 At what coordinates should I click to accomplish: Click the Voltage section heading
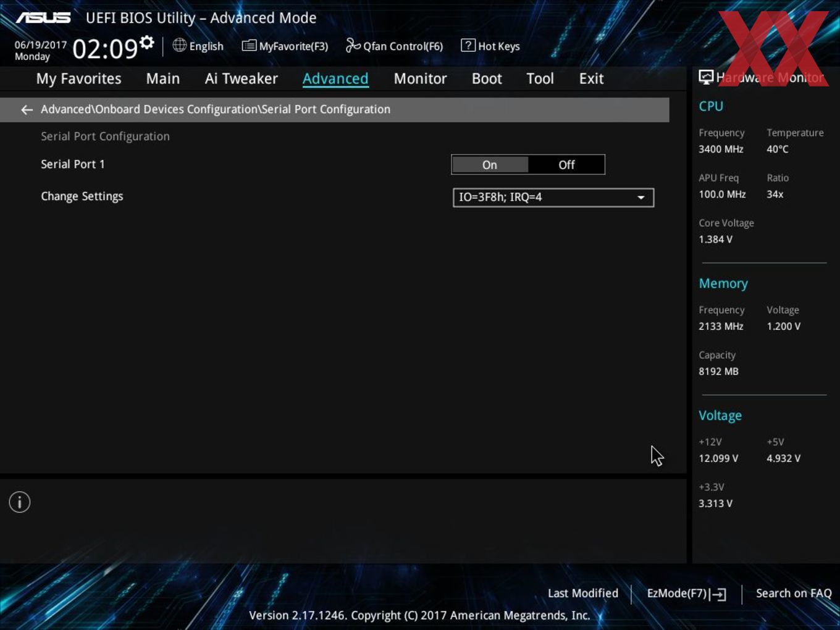(x=720, y=416)
